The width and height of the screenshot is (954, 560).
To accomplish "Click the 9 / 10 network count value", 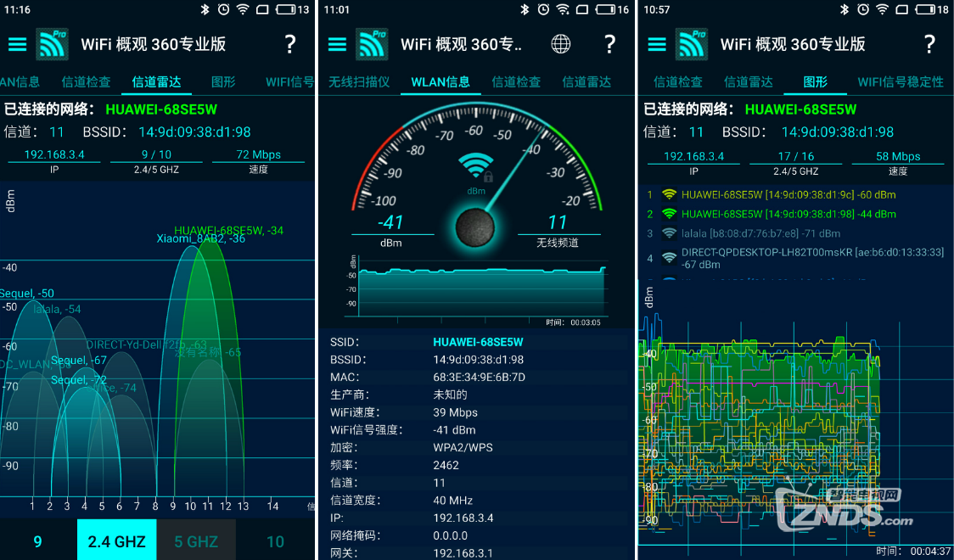I will click(156, 154).
